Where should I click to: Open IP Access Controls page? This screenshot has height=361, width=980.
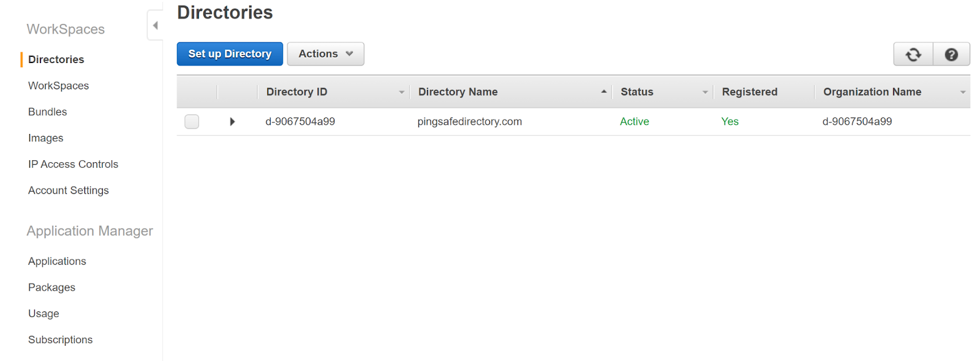click(73, 164)
